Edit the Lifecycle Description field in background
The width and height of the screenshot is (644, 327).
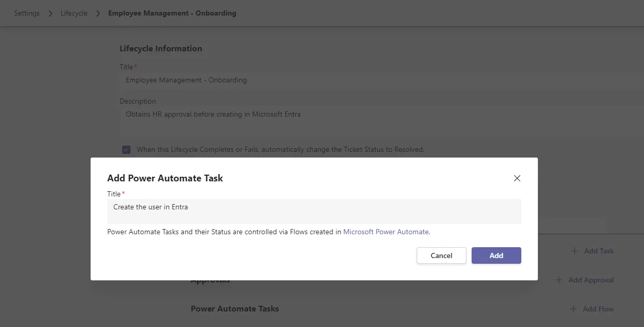tap(382, 121)
